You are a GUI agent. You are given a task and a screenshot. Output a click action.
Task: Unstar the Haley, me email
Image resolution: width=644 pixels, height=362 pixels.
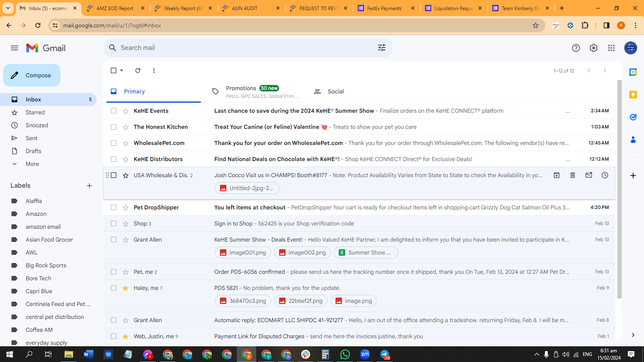(x=126, y=288)
